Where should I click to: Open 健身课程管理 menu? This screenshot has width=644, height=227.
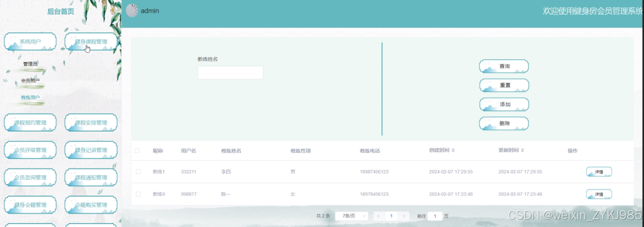click(91, 42)
